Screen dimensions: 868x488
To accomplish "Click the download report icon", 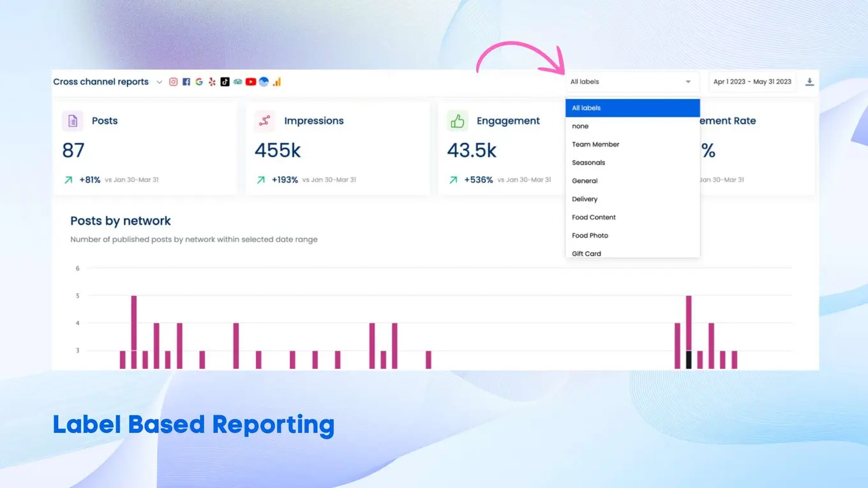I will pyautogui.click(x=809, y=82).
